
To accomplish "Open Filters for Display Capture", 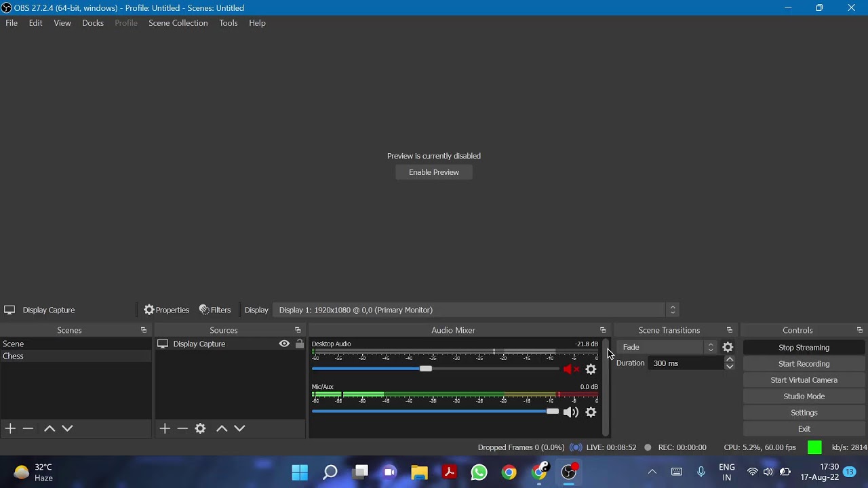I will coord(215,310).
